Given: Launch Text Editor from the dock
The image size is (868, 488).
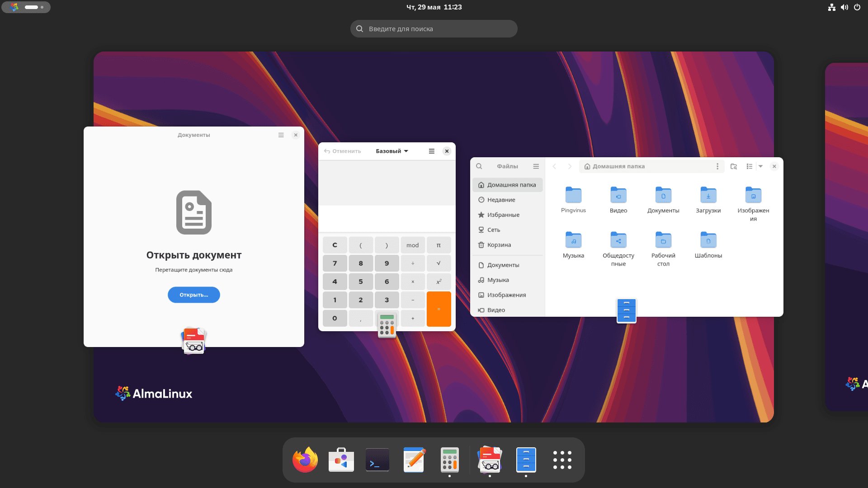Looking at the screenshot, I should point(414,460).
